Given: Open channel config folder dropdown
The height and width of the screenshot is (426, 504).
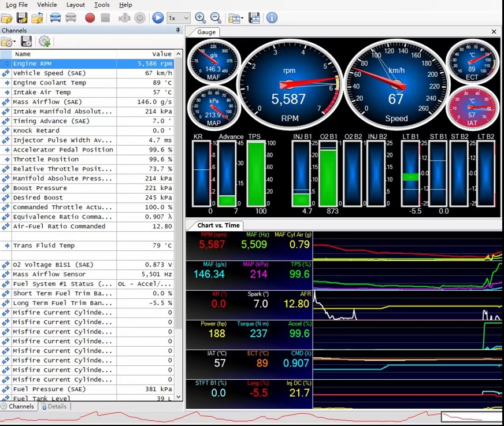Looking at the screenshot, I should (x=8, y=42).
